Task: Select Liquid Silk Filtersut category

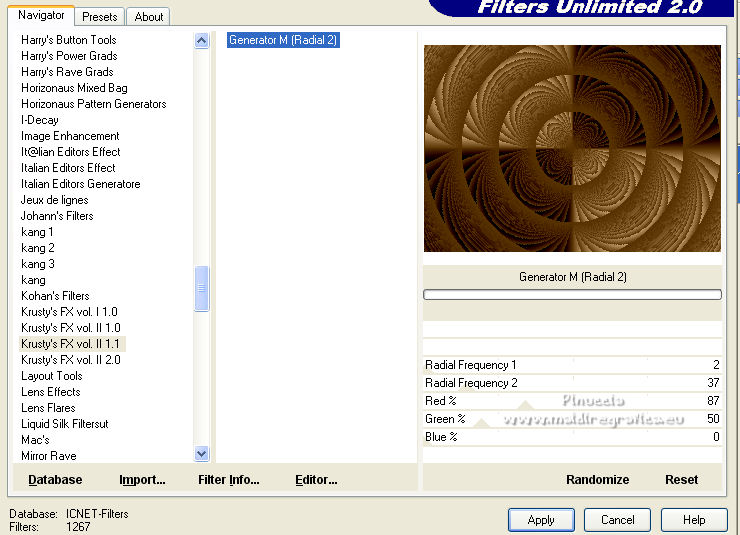Action: (x=64, y=424)
